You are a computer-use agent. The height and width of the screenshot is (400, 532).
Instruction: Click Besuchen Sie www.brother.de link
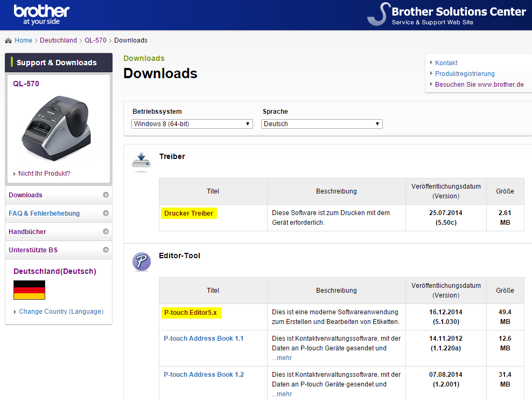479,85
